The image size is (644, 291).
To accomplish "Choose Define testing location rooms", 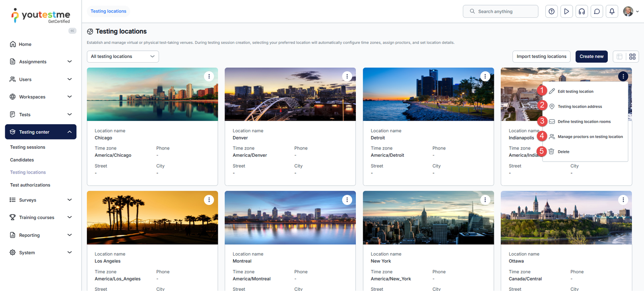I will pyautogui.click(x=584, y=122).
